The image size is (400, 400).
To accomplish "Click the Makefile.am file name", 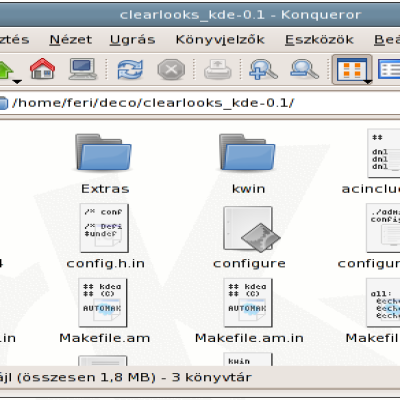I will (105, 338).
